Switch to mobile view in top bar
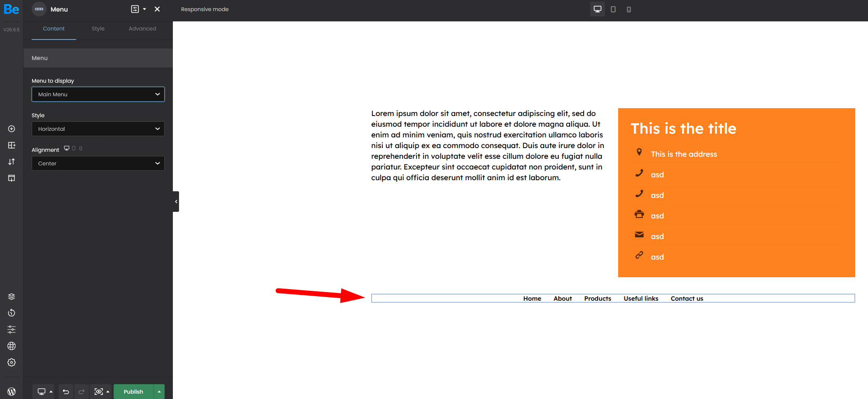The width and height of the screenshot is (868, 399). click(629, 9)
